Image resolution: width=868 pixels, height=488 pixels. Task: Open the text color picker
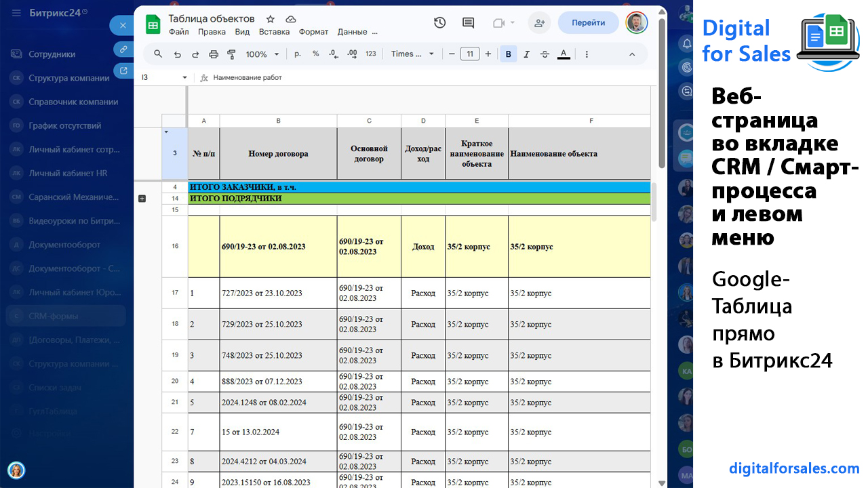563,54
